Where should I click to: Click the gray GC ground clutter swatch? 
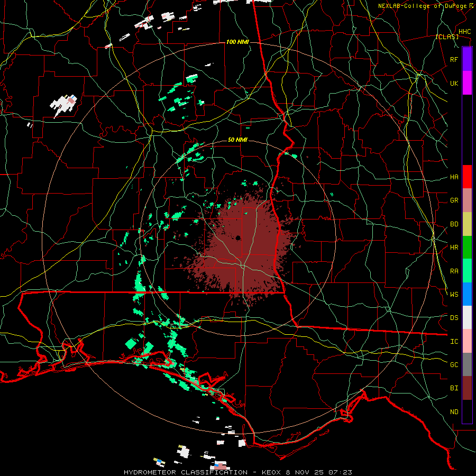(467, 364)
